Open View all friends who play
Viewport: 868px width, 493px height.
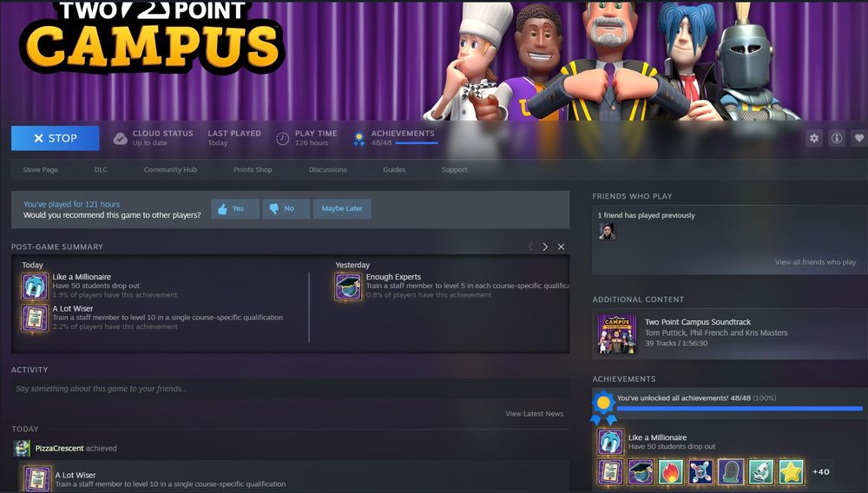coord(815,262)
